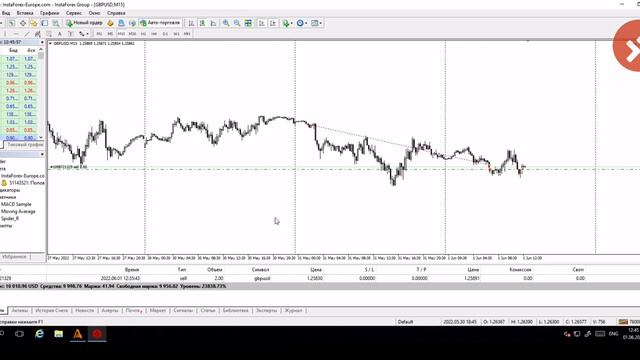Open the Вставка menu
The image size is (640, 360).
[x=25, y=13]
